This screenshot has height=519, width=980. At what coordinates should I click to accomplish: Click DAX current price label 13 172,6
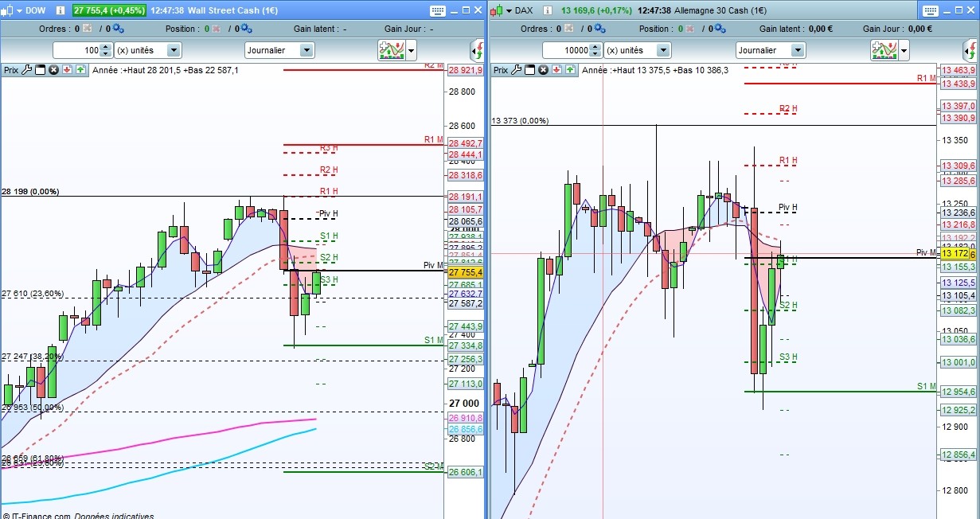958,254
